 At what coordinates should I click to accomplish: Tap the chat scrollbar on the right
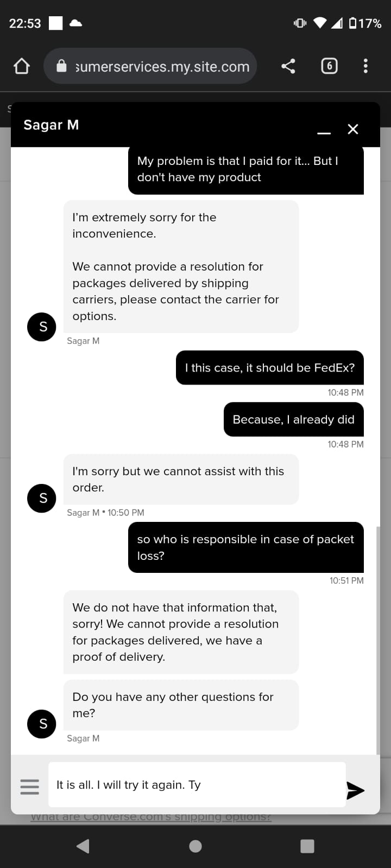point(378,640)
